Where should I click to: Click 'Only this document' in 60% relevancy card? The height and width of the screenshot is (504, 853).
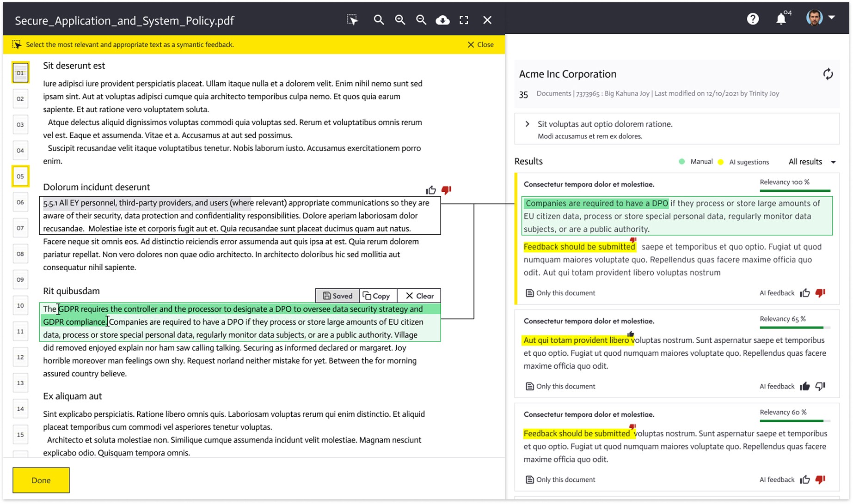pos(560,480)
